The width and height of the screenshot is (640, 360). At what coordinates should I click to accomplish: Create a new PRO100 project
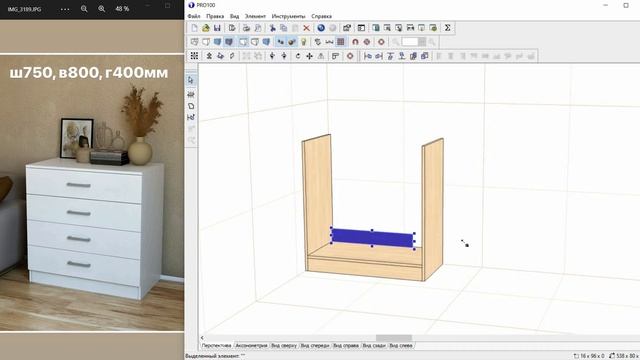[194, 28]
